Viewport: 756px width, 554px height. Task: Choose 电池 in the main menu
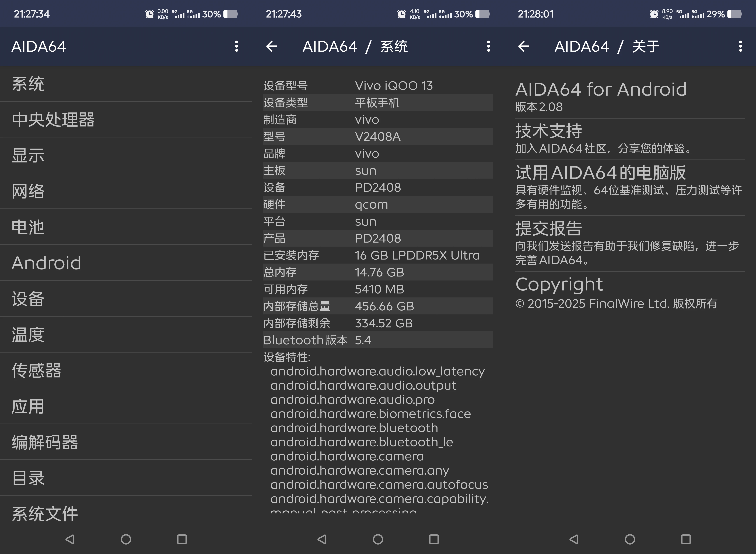pos(126,227)
